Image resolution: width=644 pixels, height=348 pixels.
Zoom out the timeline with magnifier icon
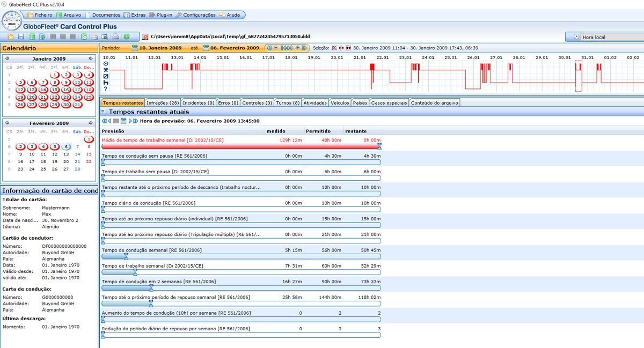click(x=276, y=48)
